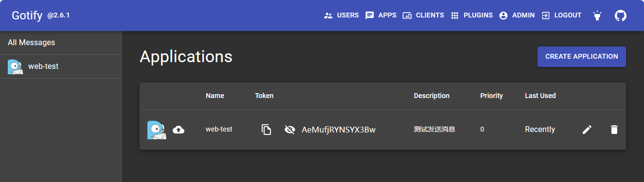
Task: Log out of Gotify
Action: [x=561, y=16]
